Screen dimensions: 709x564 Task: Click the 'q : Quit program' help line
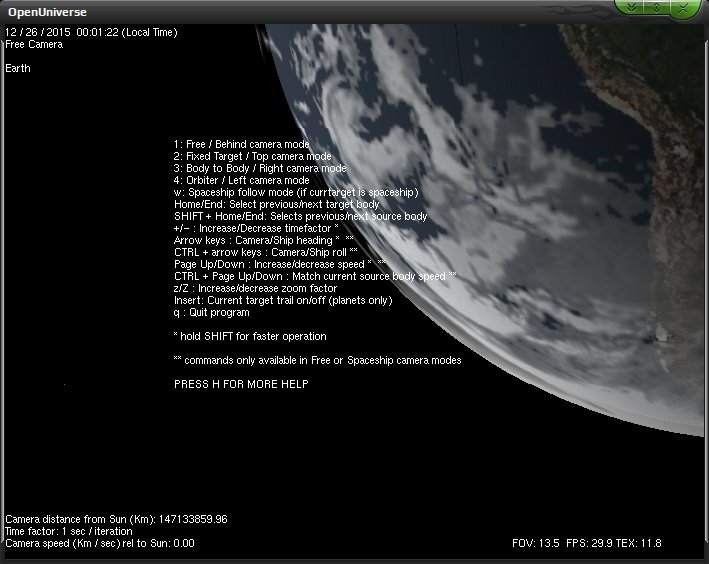coord(212,312)
